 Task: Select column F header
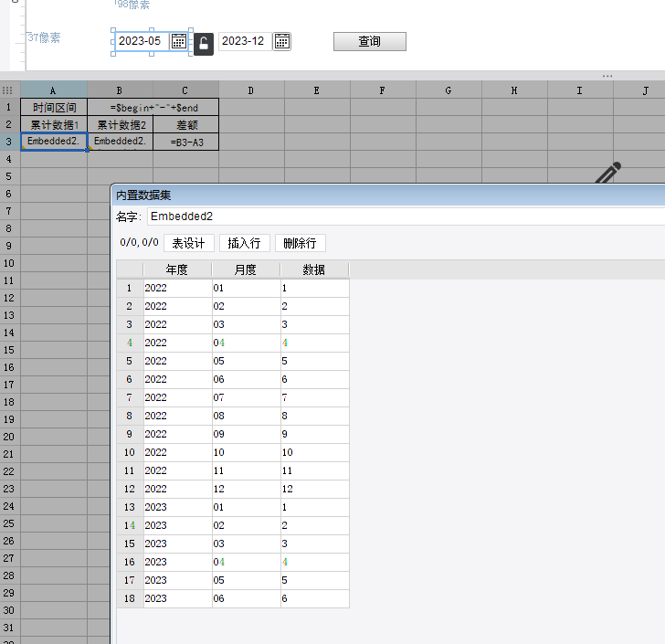(383, 90)
